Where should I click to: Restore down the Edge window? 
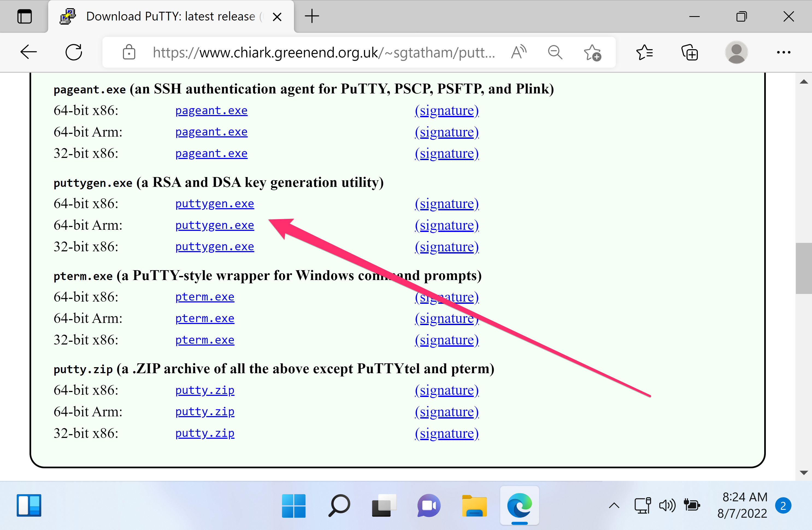[x=742, y=16]
